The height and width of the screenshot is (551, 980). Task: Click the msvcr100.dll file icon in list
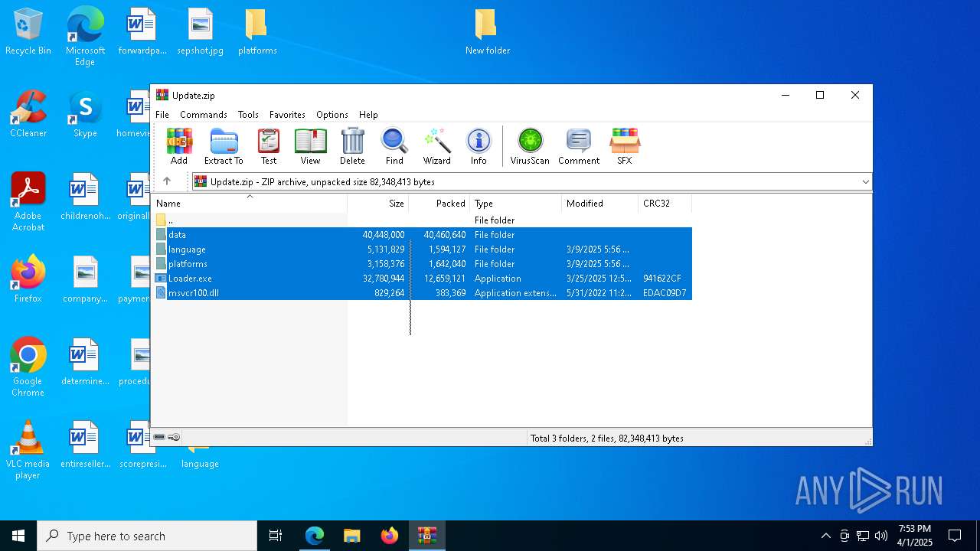click(161, 293)
